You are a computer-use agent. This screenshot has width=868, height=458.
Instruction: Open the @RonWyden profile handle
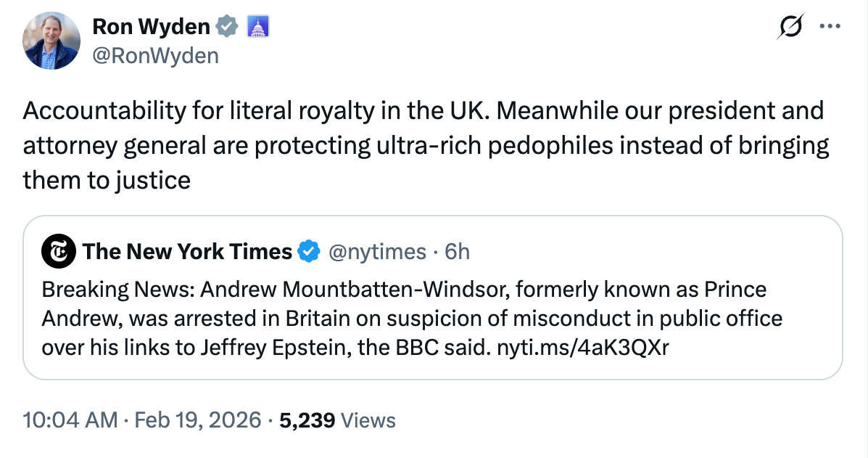click(157, 56)
